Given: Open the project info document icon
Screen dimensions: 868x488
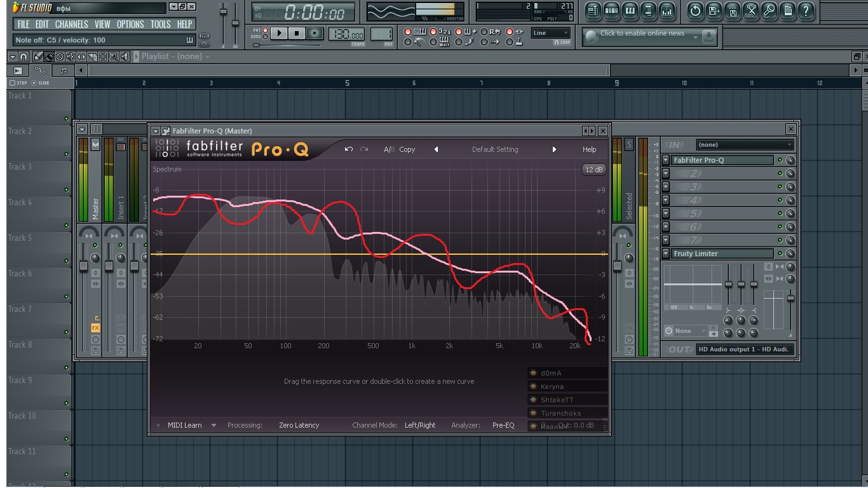Looking at the screenshot, I should [787, 10].
